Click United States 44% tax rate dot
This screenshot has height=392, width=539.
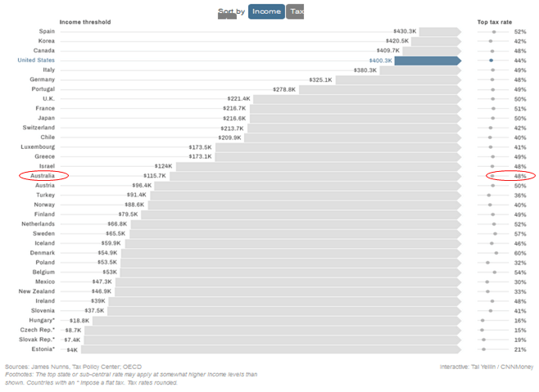point(491,60)
